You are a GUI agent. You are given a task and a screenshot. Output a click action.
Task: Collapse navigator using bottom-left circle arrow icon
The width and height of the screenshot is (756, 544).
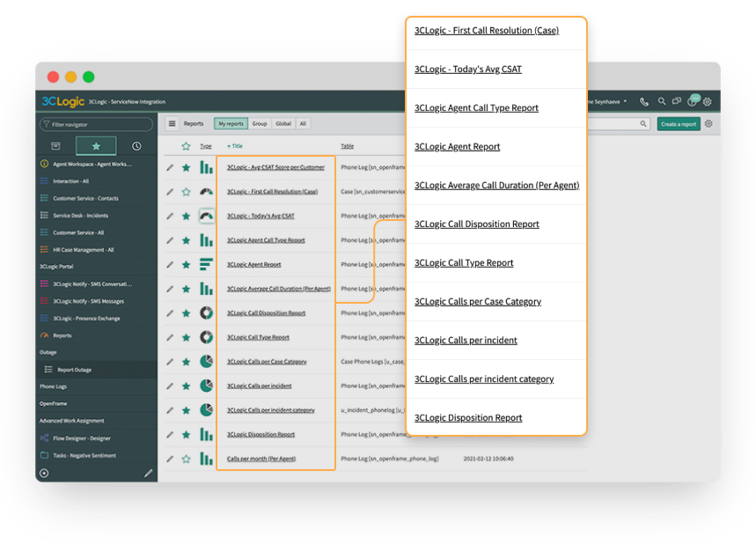point(44,473)
